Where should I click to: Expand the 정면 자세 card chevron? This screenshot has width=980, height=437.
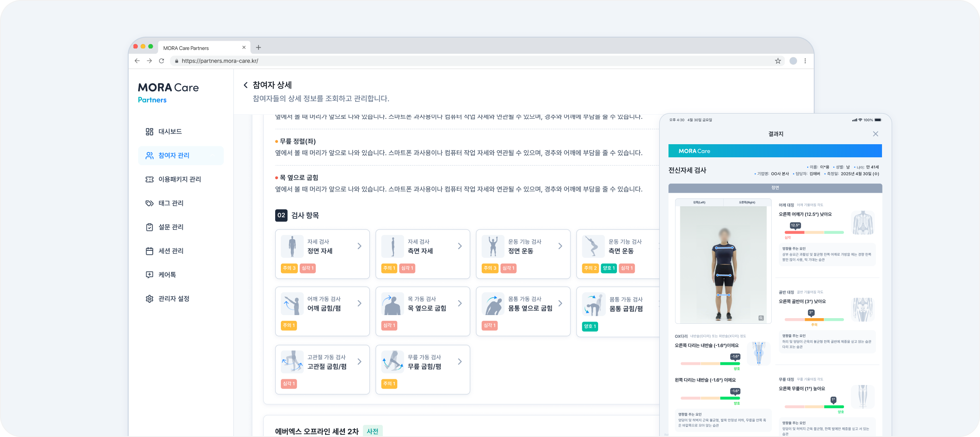coord(360,246)
